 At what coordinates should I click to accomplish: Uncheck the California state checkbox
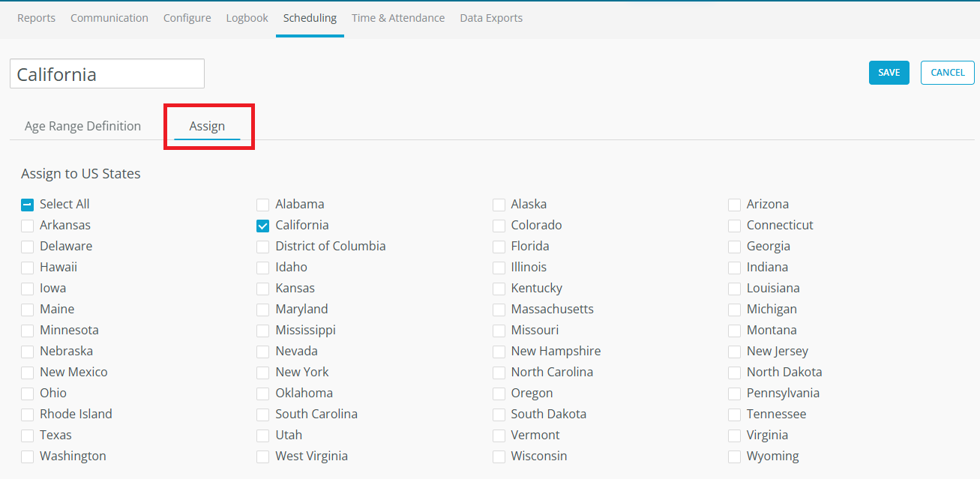(x=262, y=226)
